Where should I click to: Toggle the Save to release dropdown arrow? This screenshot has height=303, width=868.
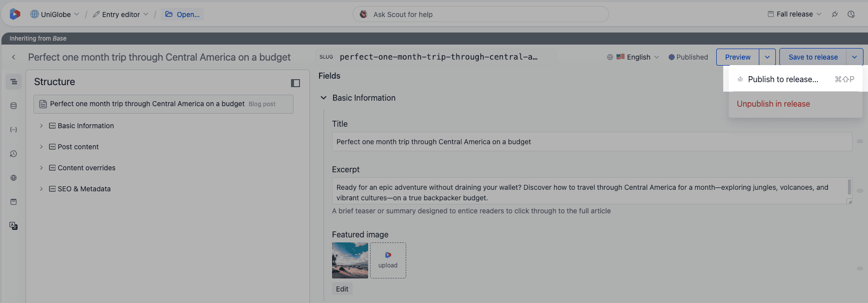(854, 57)
